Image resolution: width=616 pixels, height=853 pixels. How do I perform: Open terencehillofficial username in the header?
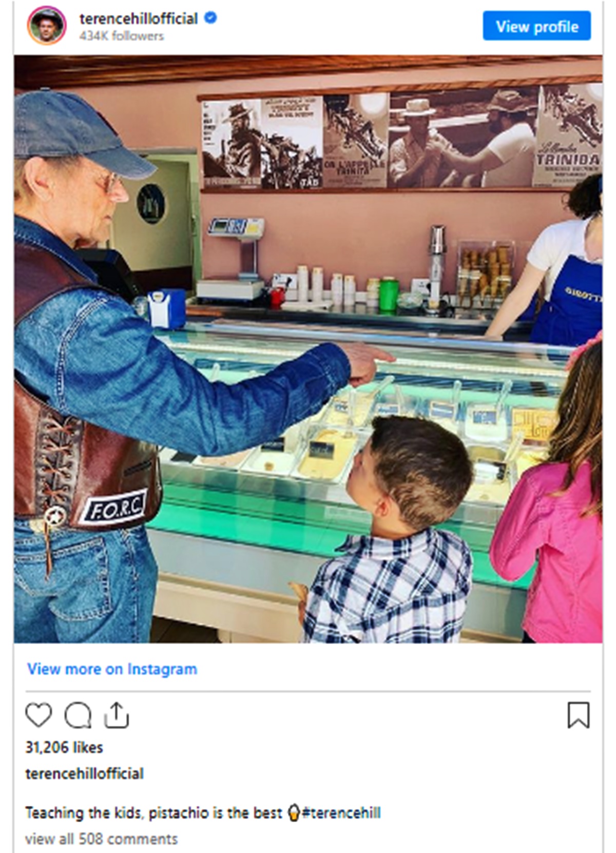(139, 18)
